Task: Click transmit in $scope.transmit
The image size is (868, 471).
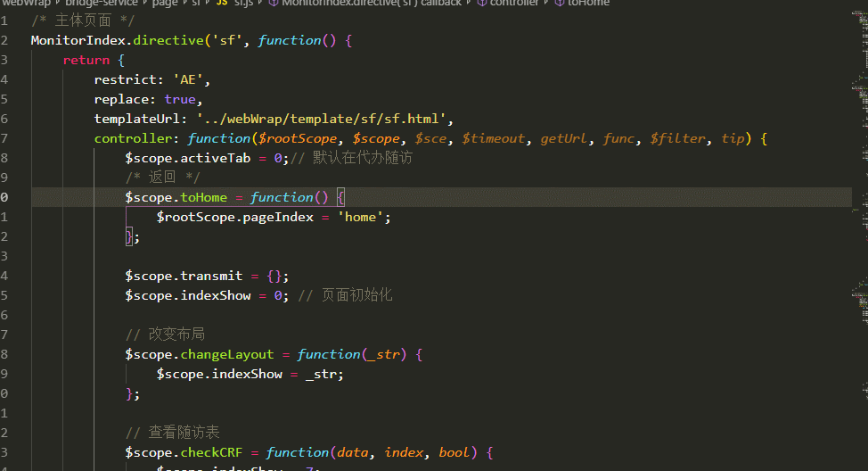Action: 211,276
